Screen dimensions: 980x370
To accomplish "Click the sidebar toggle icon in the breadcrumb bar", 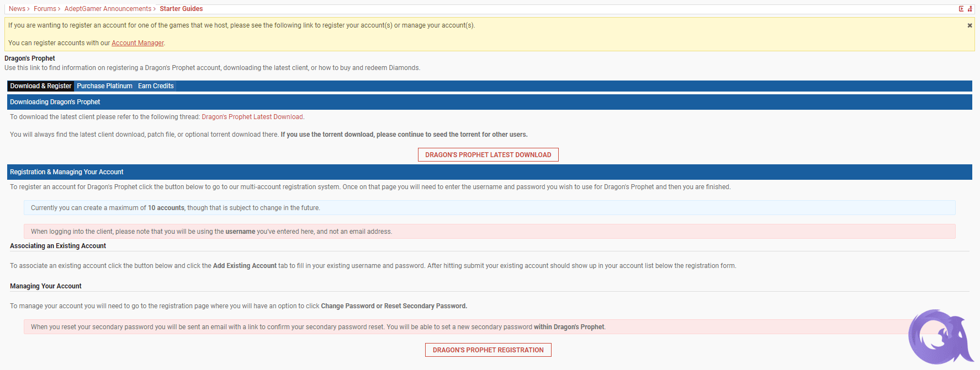I will pyautogui.click(x=961, y=9).
